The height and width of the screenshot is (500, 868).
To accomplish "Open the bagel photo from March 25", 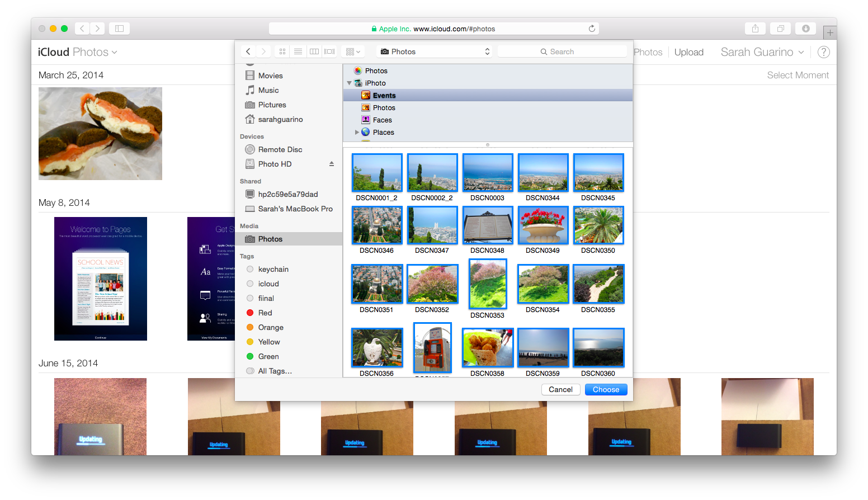I will click(x=100, y=134).
